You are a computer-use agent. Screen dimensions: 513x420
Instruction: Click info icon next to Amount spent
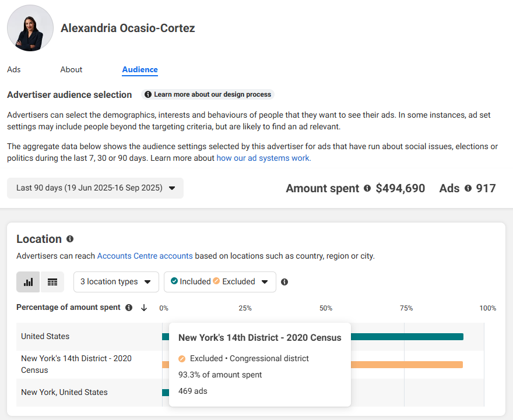point(367,188)
